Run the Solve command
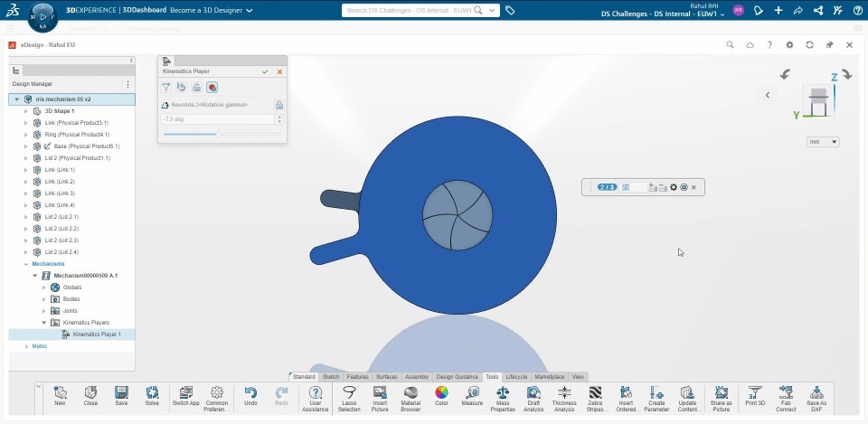Viewport: 868px width, 424px height. point(152,396)
